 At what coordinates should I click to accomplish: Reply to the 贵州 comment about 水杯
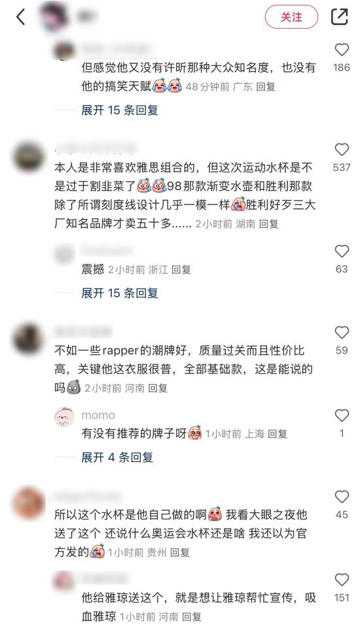180,552
